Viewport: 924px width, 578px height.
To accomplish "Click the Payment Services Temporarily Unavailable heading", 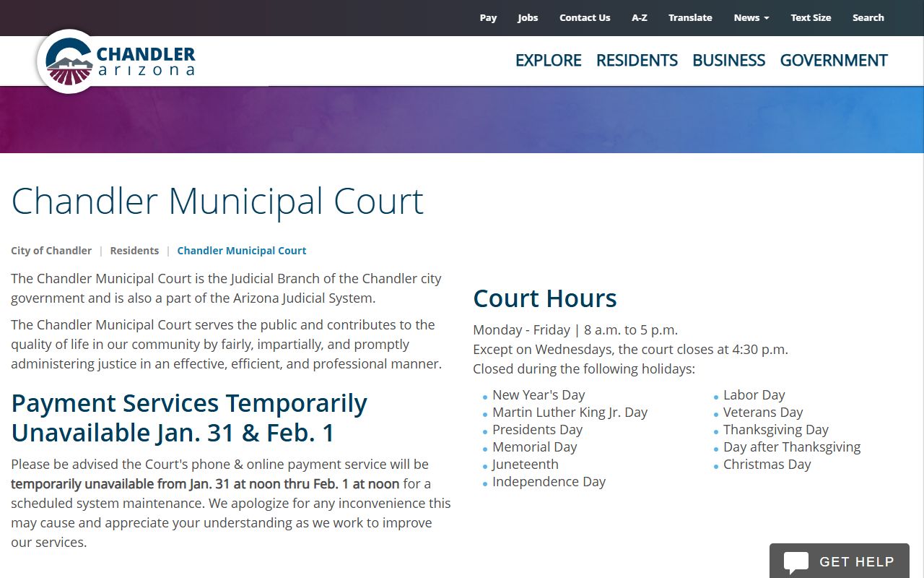I will [x=189, y=418].
